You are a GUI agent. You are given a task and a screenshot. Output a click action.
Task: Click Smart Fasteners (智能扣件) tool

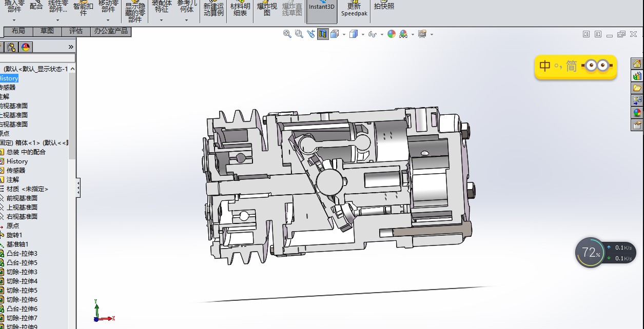pos(83,9)
